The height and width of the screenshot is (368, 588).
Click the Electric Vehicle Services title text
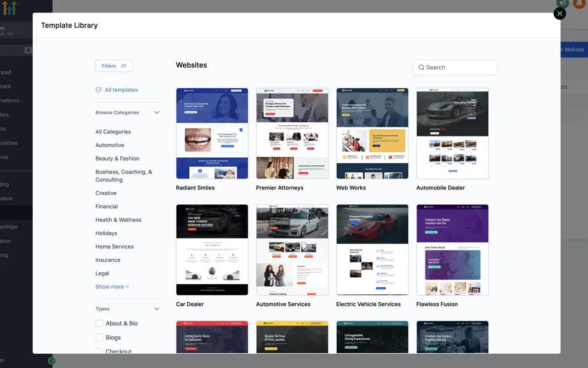368,304
